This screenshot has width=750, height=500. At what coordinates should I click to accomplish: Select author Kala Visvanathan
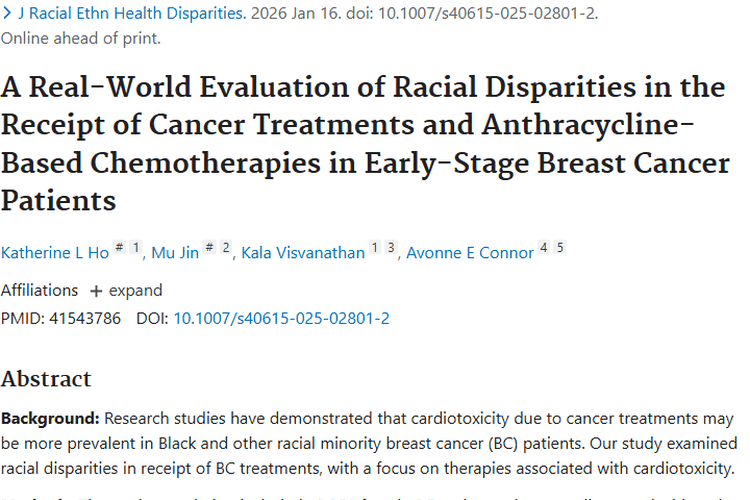[303, 253]
